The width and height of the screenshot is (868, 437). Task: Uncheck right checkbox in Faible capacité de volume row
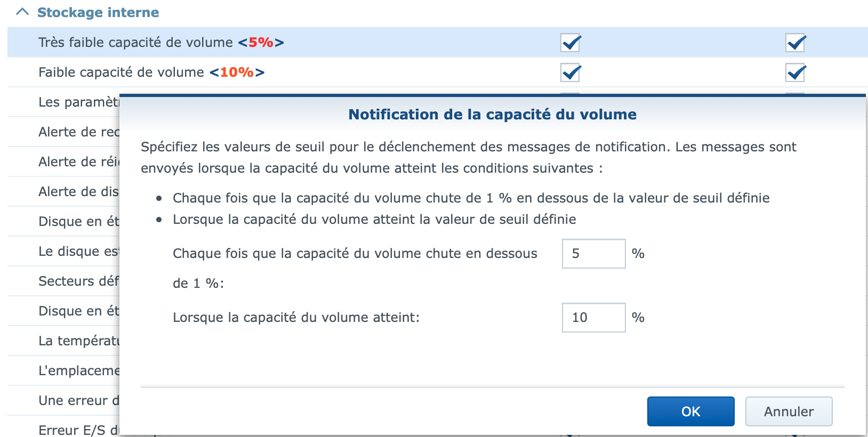click(x=795, y=72)
